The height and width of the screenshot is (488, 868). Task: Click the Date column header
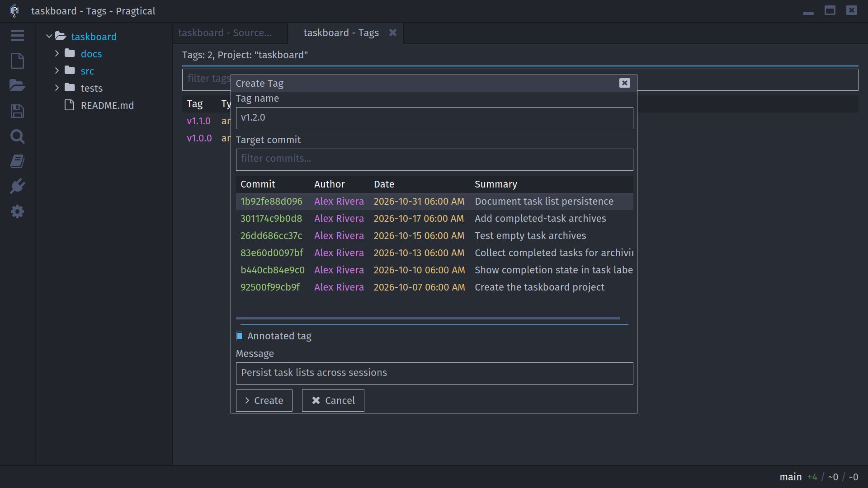[x=384, y=184]
